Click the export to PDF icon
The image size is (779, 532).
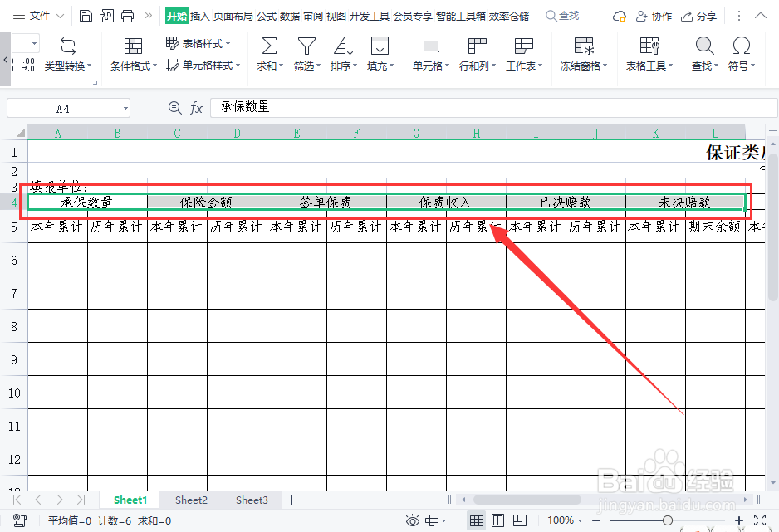(x=107, y=16)
